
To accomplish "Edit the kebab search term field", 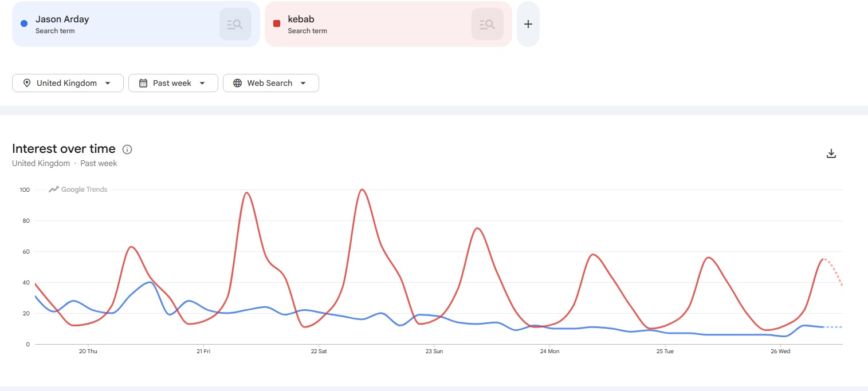I will pos(388,24).
